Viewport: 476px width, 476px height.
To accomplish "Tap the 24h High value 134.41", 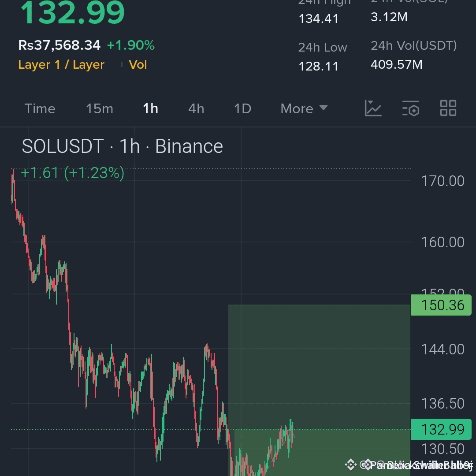I will (x=319, y=19).
